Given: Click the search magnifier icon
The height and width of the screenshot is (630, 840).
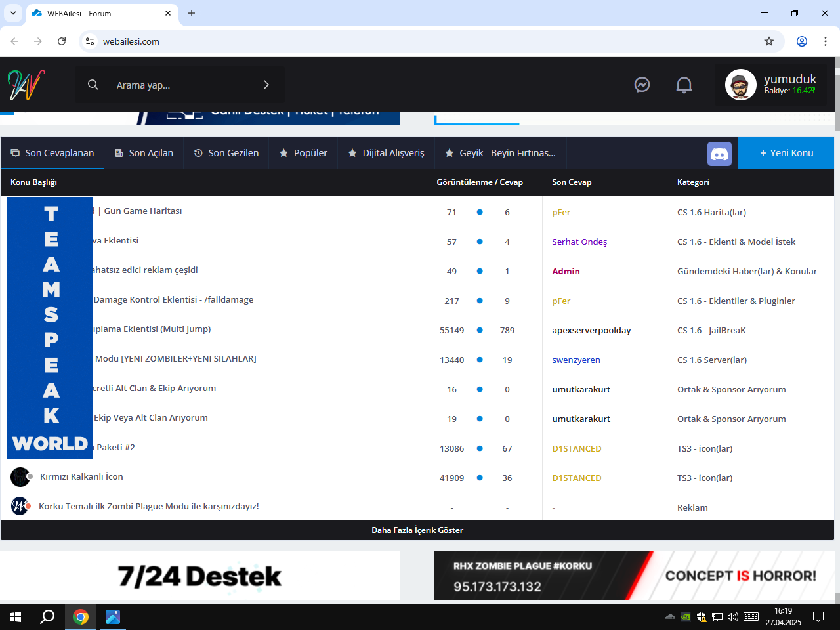Looking at the screenshot, I should pyautogui.click(x=93, y=85).
